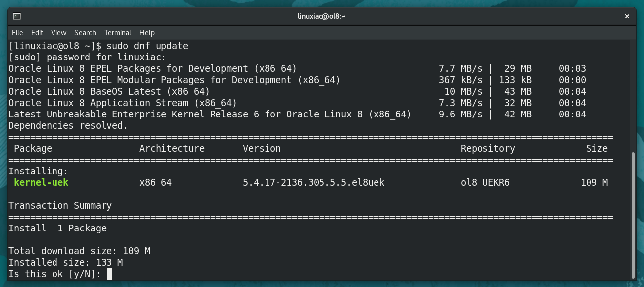Click the cursor block after the y/N prompt
The image size is (644, 287).
(109, 274)
